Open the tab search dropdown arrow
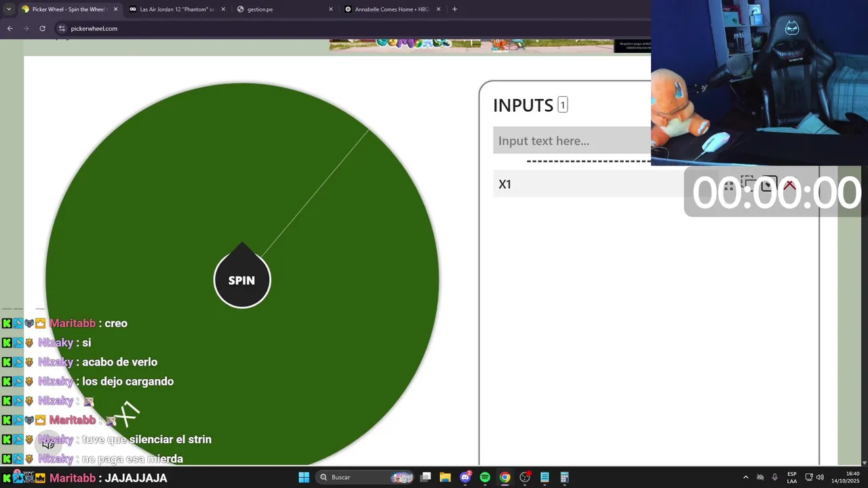The height and width of the screenshot is (488, 868). coord(9,9)
